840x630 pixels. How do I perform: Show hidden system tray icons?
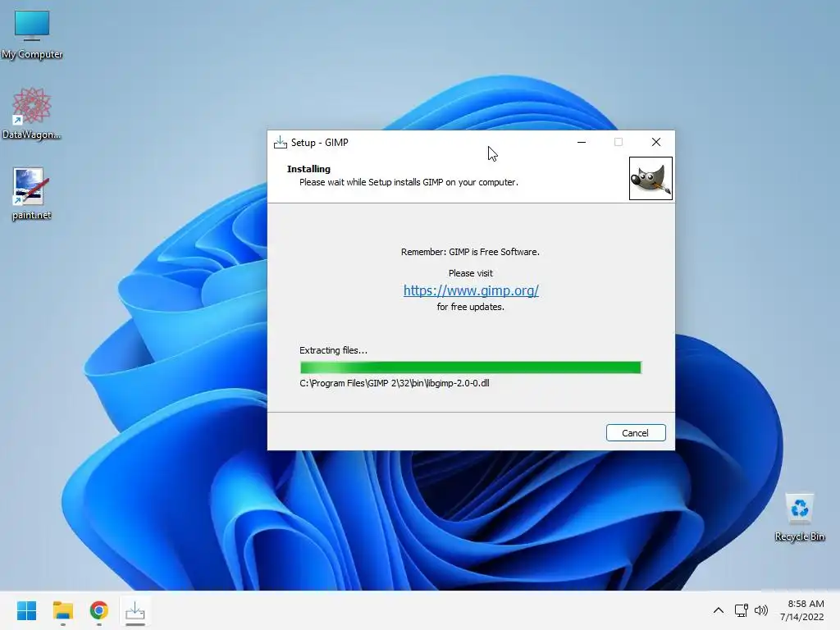(x=719, y=610)
